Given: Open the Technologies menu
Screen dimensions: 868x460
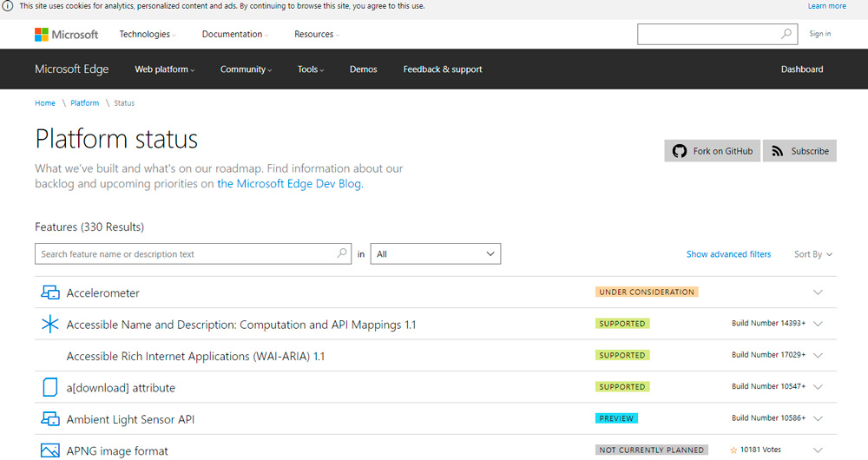Looking at the screenshot, I should (x=147, y=35).
